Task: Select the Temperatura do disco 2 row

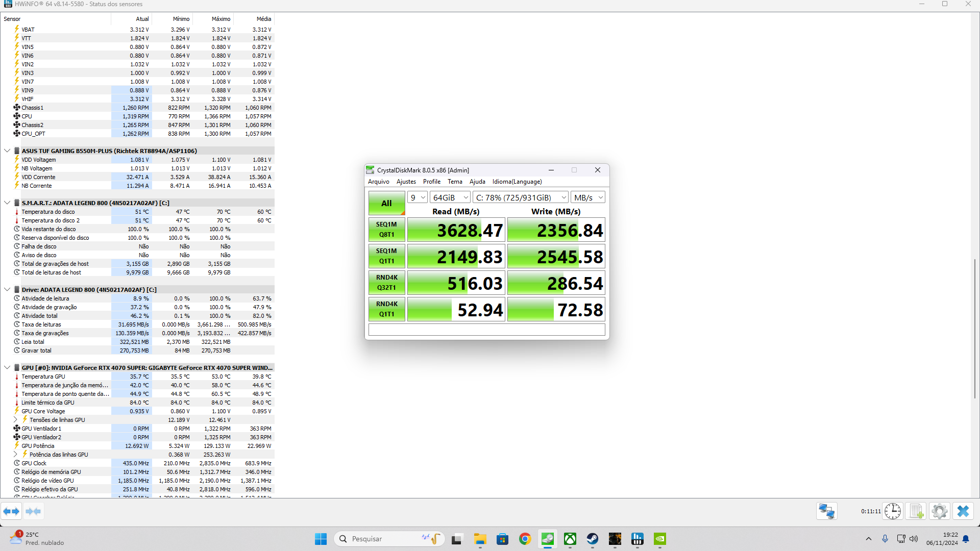Action: click(x=138, y=220)
